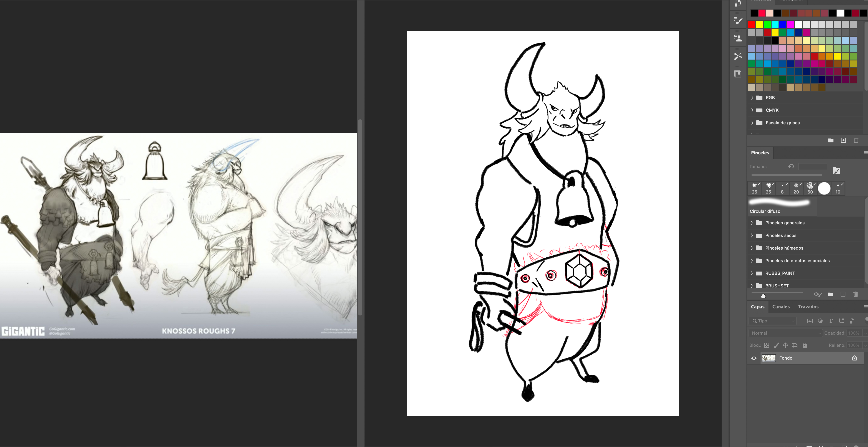Adjust the brush preview size slider thumb
868x447 pixels.
[x=763, y=296]
